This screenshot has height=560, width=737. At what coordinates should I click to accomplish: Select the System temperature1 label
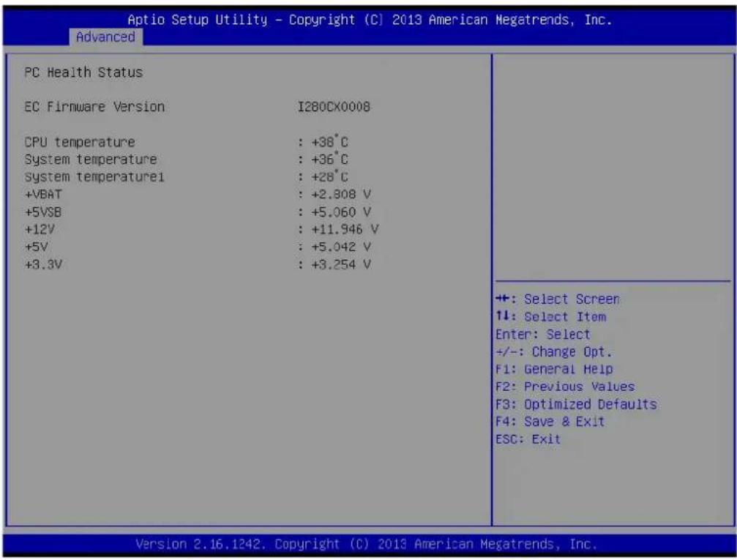pyautogui.click(x=94, y=177)
